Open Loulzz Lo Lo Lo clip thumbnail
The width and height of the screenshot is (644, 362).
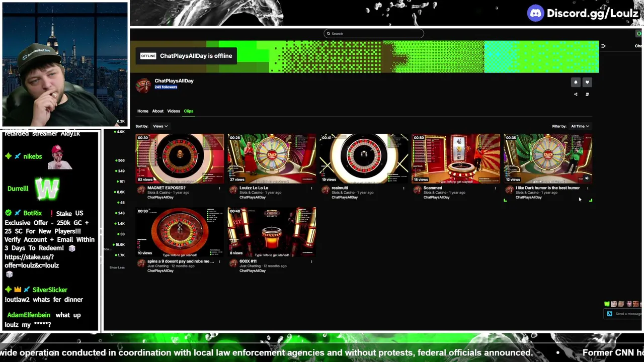[x=272, y=158]
